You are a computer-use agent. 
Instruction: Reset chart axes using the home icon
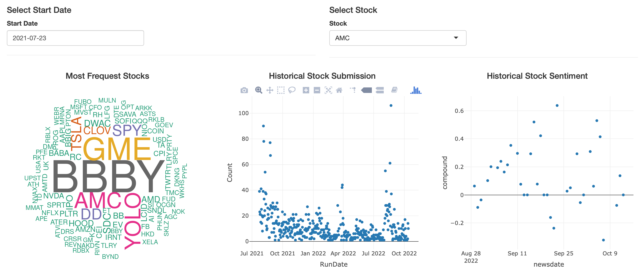pos(340,91)
